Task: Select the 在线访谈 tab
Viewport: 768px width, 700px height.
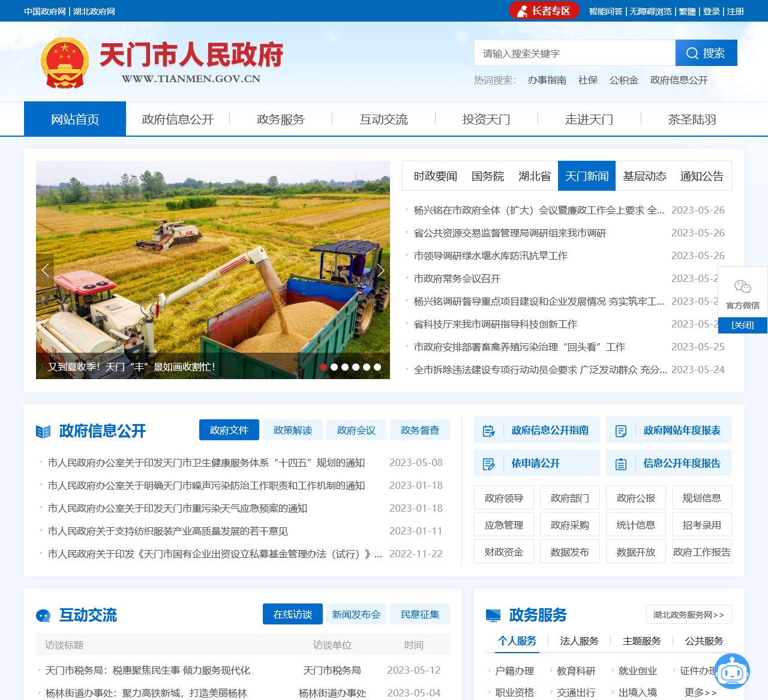Action: [292, 614]
